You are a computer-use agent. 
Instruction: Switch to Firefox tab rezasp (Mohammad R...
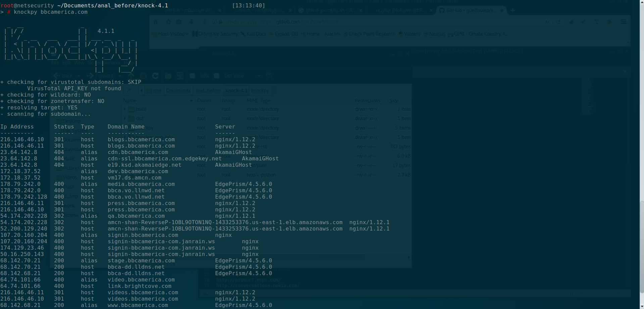[401, 10]
